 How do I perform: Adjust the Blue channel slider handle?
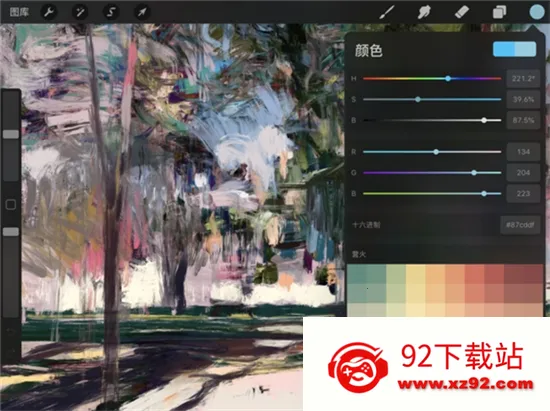484,194
